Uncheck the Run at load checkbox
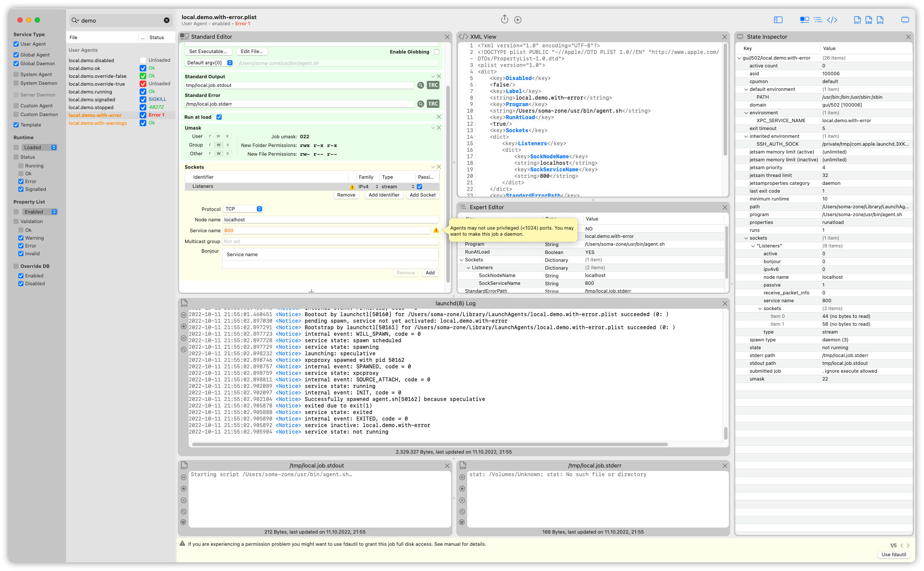Image resolution: width=924 pixels, height=571 pixels. tap(219, 117)
